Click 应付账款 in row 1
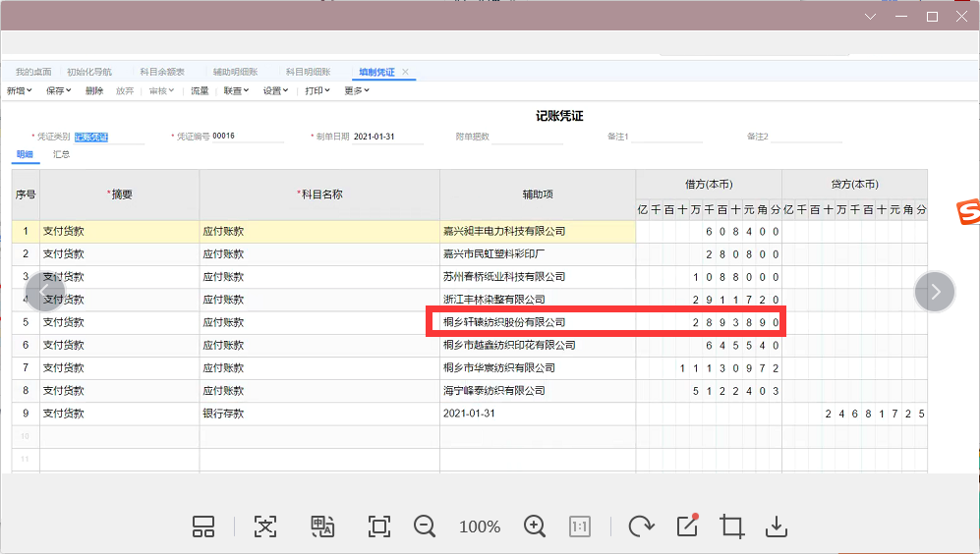980x554 pixels. coord(319,231)
